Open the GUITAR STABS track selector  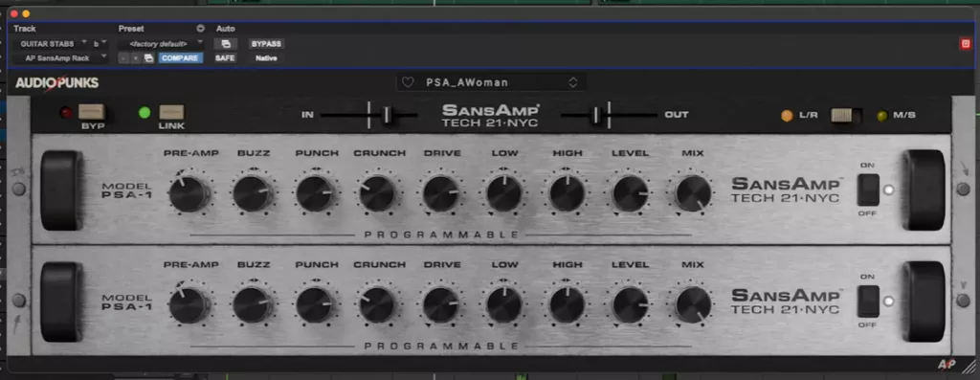[x=52, y=44]
